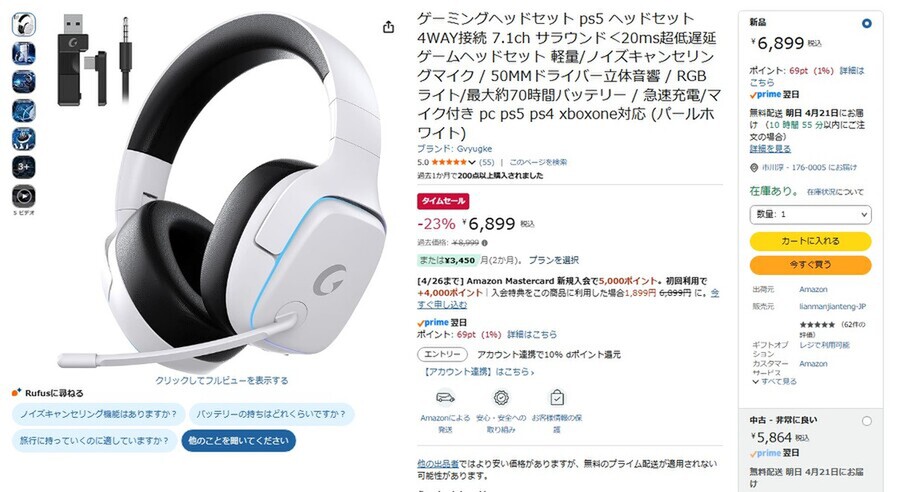The width and height of the screenshot is (900, 492).
Task: Open the video thumbnail with play icon
Action: tap(24, 196)
